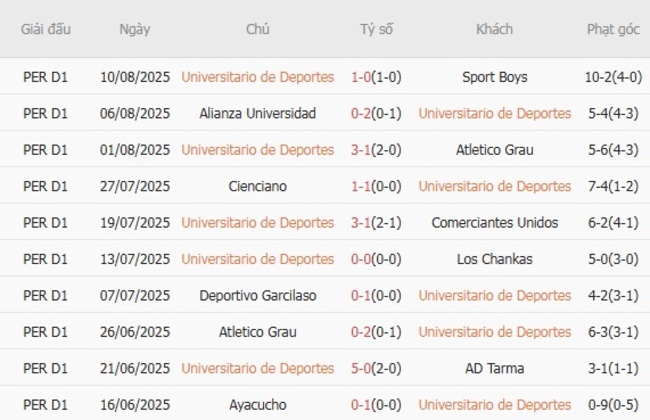Select the 10/08/2025 date cell
650x420 pixels.
point(135,77)
